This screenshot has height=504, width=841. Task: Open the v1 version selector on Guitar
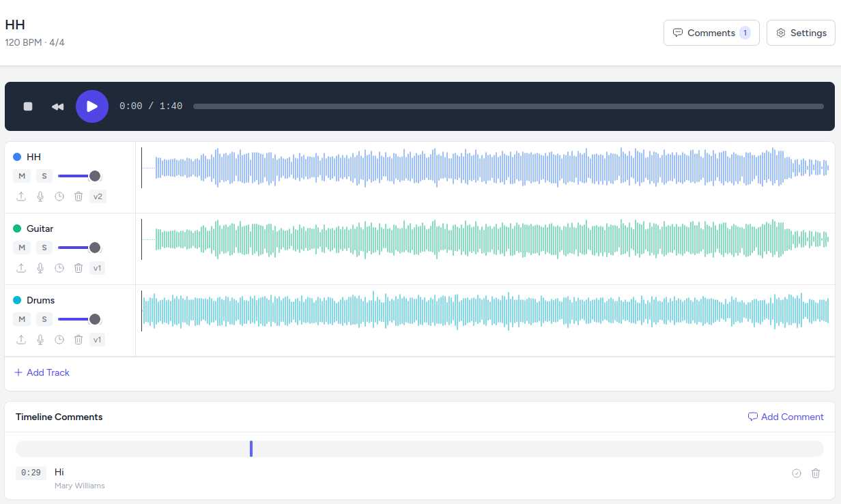pyautogui.click(x=97, y=267)
